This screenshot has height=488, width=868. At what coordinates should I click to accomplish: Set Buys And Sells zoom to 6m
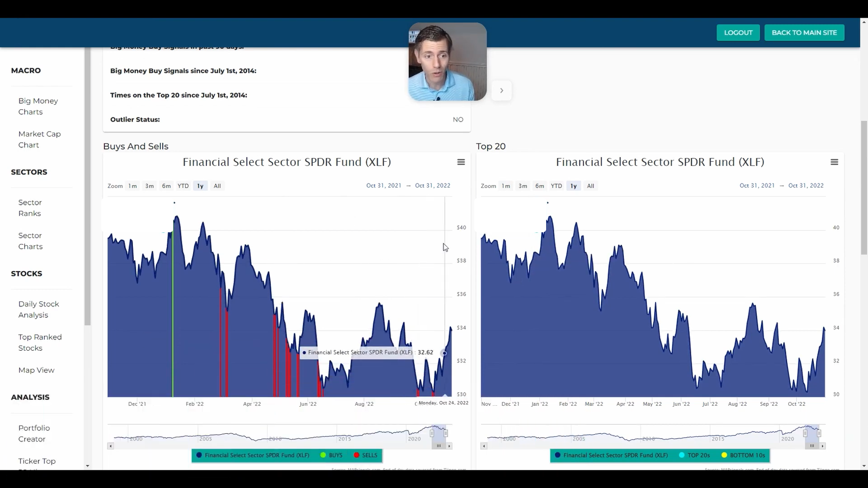(x=166, y=186)
